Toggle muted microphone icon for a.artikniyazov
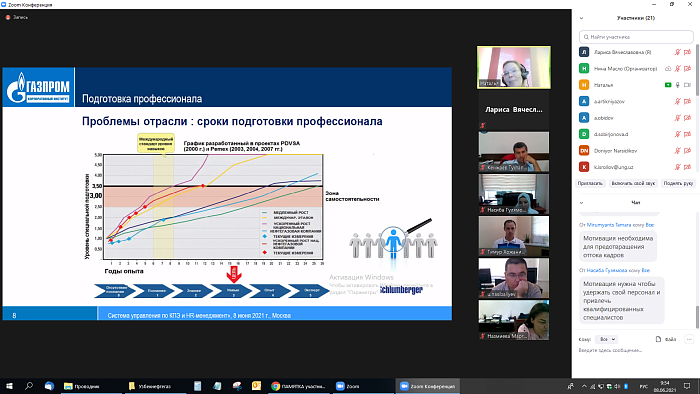The width and height of the screenshot is (700, 394). click(677, 101)
